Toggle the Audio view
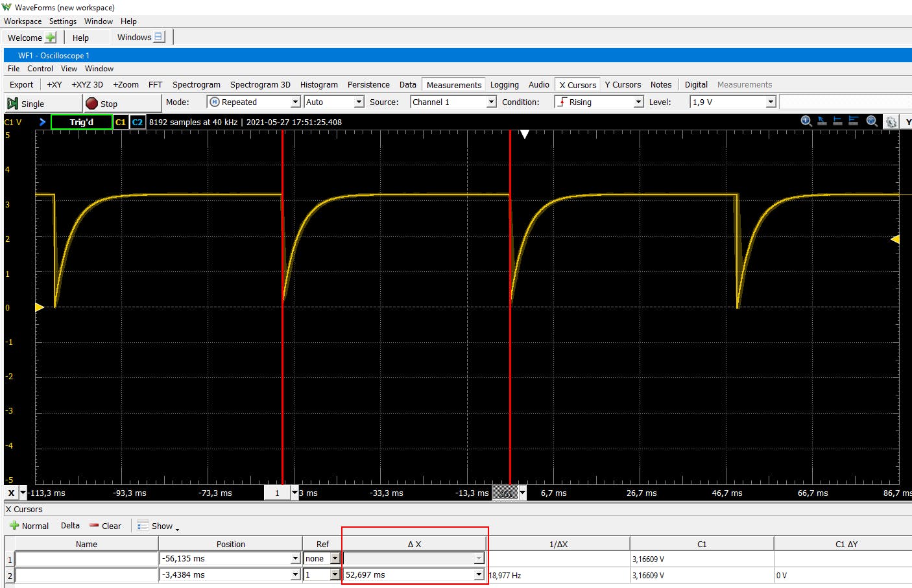This screenshot has height=588, width=912. tap(538, 85)
